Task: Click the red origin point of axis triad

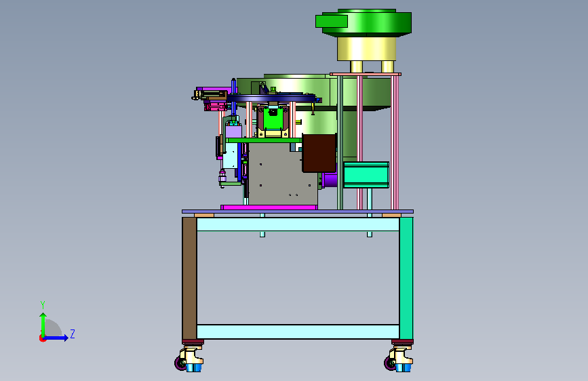Action: tap(42, 338)
